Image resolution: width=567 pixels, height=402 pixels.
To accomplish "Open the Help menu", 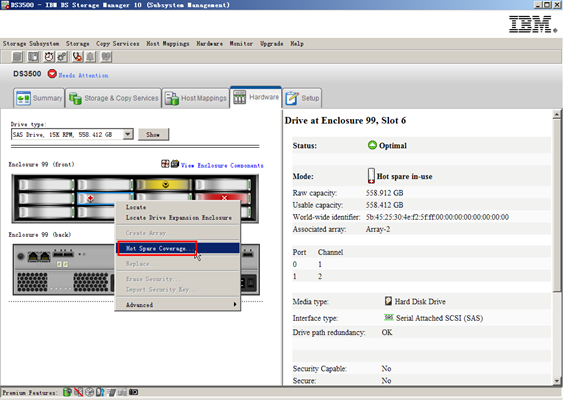I will (297, 43).
